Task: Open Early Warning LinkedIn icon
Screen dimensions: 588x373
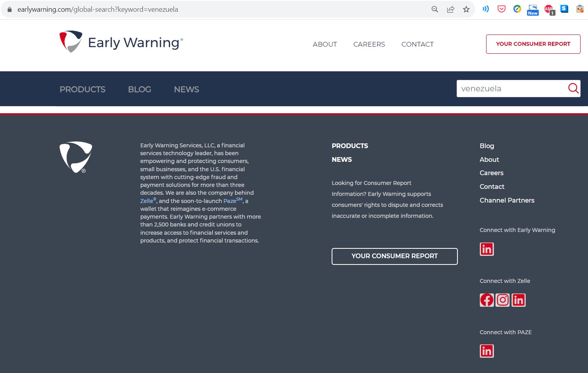Action: click(x=487, y=249)
